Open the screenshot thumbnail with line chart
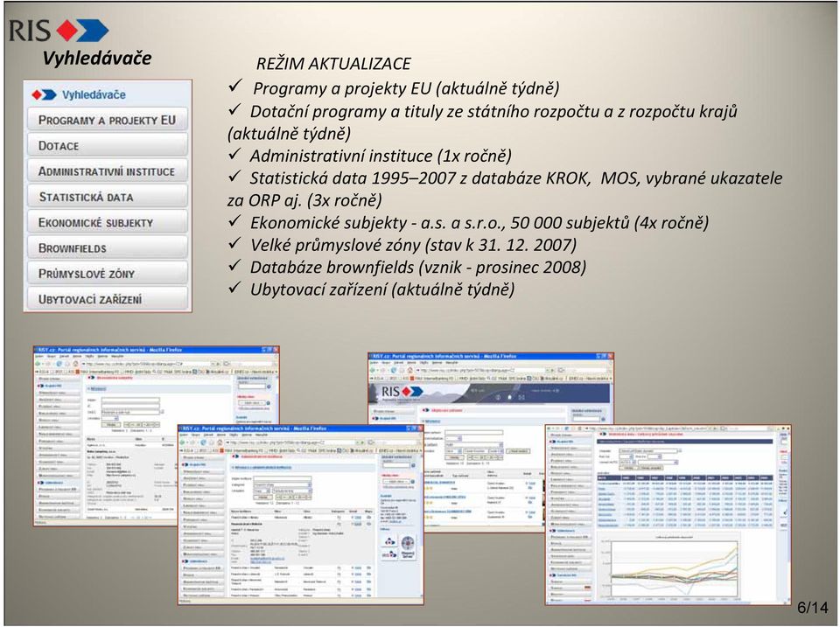Image resolution: width=840 pixels, height=627 pixels. (668, 515)
